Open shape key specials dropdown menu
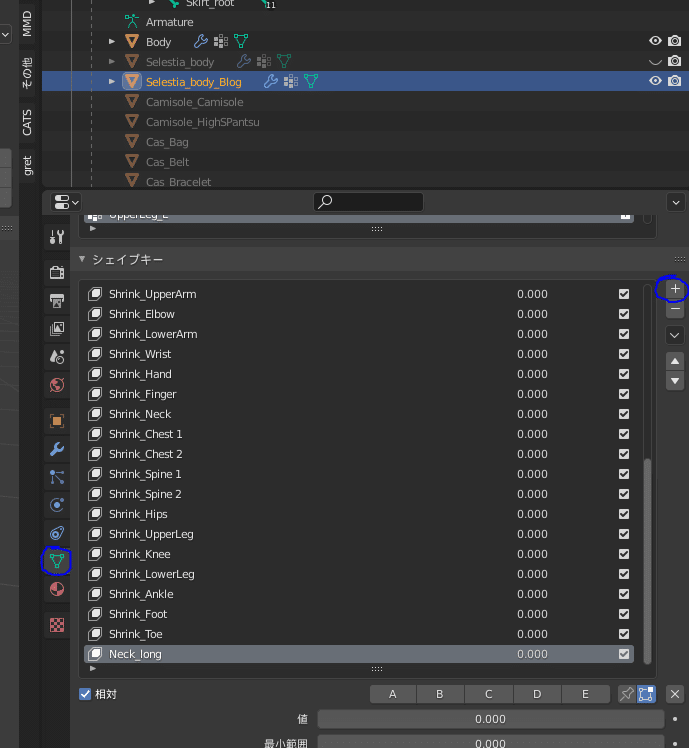The height and width of the screenshot is (748, 689). [x=675, y=335]
